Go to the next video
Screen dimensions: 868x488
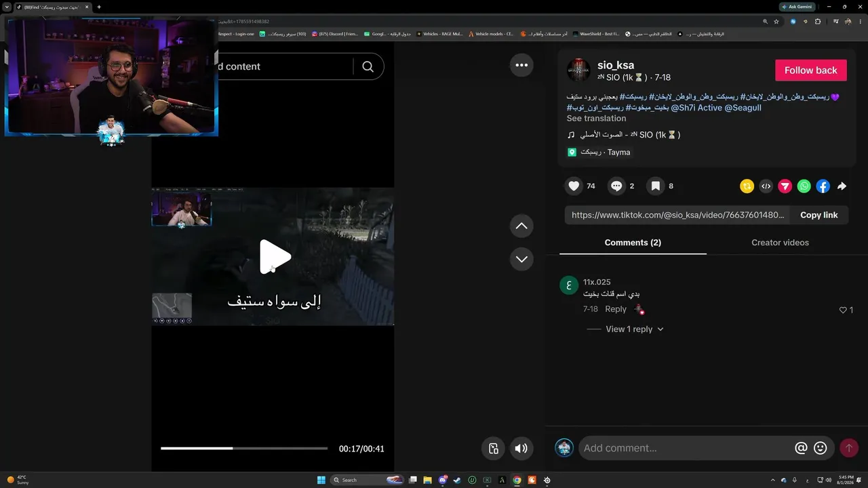(x=521, y=259)
